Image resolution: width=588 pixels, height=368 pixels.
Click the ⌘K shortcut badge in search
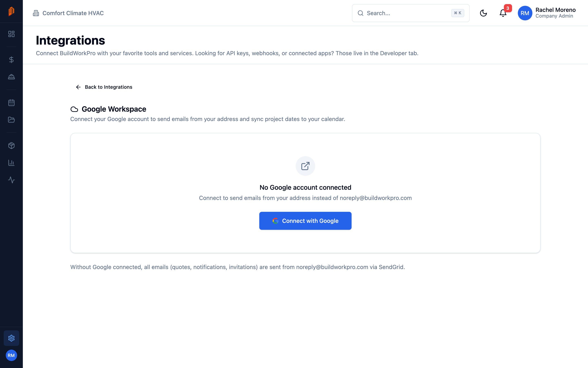[458, 13]
